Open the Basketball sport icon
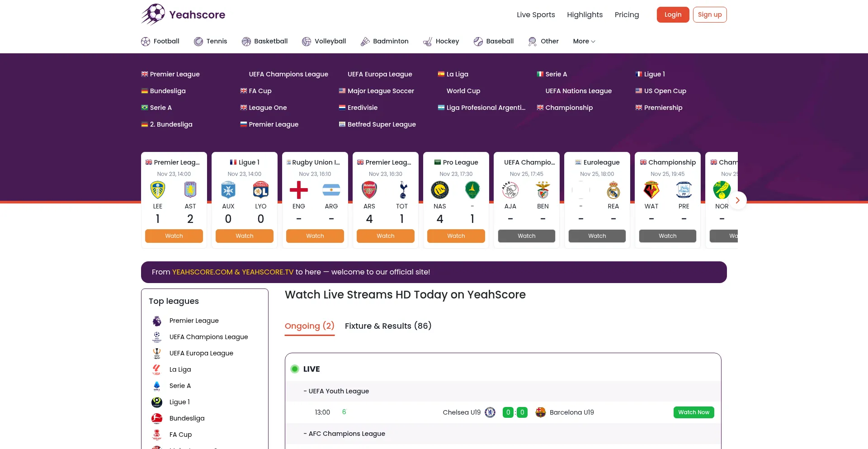Screen dimensions: 868x449 (246, 42)
